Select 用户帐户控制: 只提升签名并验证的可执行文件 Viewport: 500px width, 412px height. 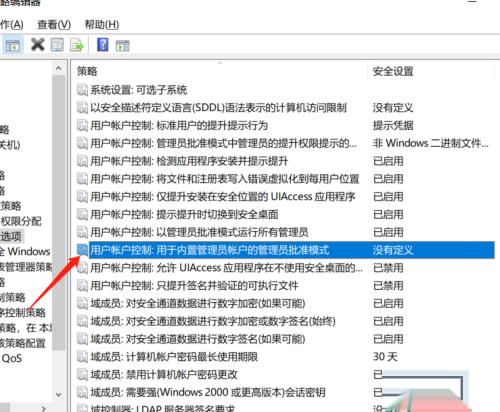click(x=194, y=286)
